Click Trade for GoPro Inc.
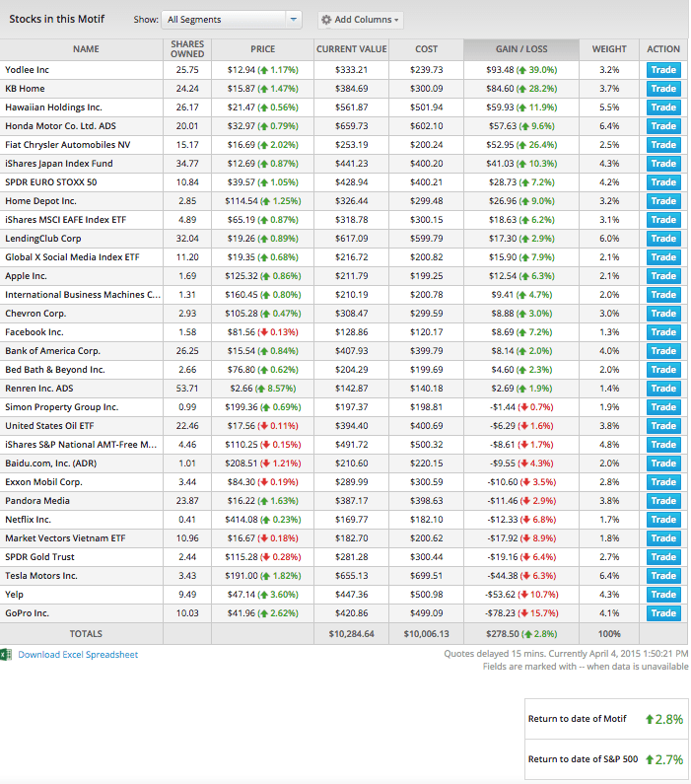 tap(663, 613)
